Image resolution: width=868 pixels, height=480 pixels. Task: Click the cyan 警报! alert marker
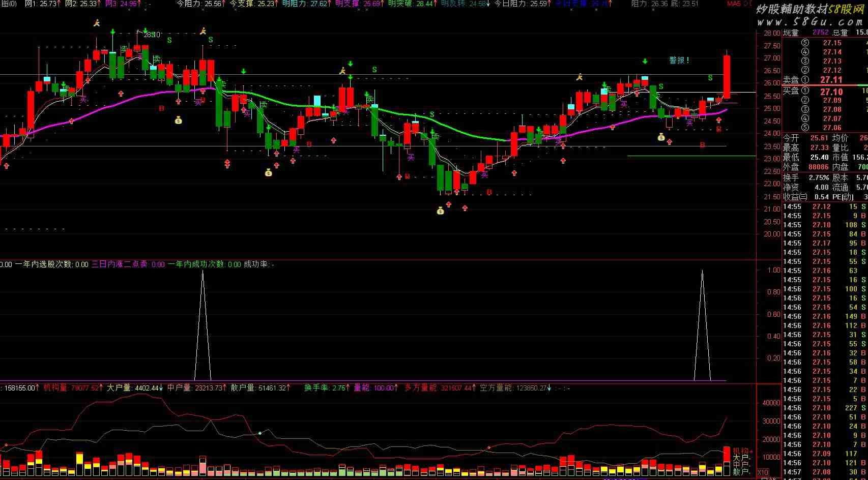679,61
